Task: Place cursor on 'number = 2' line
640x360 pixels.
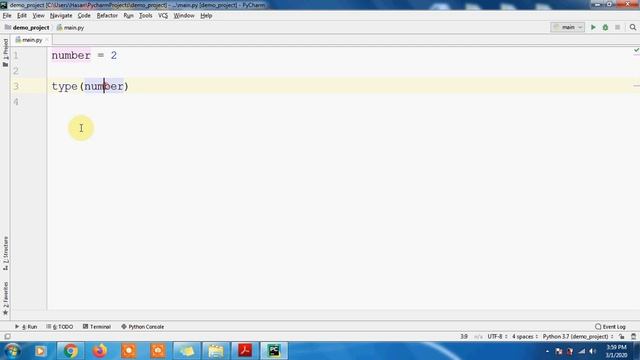Action: (x=84, y=55)
